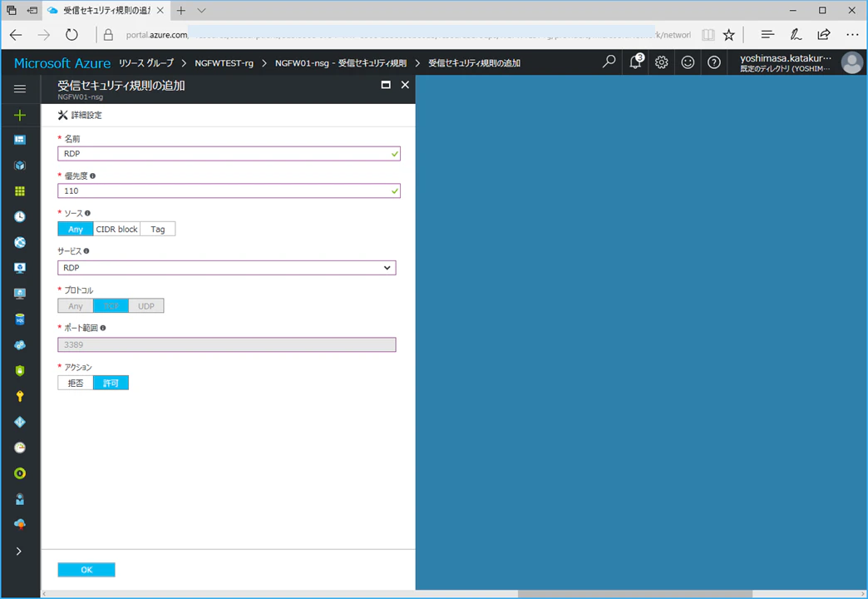This screenshot has height=599, width=868.
Task: Open portal settings gear icon
Action: 662,62
